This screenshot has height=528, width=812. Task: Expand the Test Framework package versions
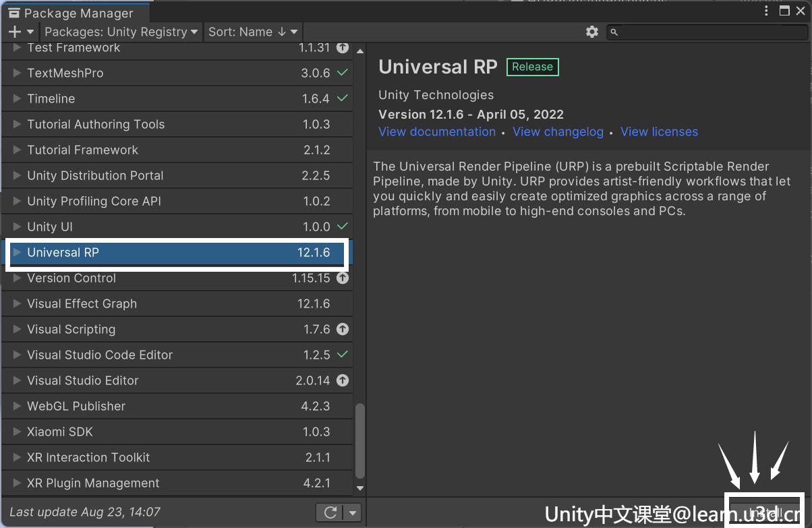[x=18, y=47]
